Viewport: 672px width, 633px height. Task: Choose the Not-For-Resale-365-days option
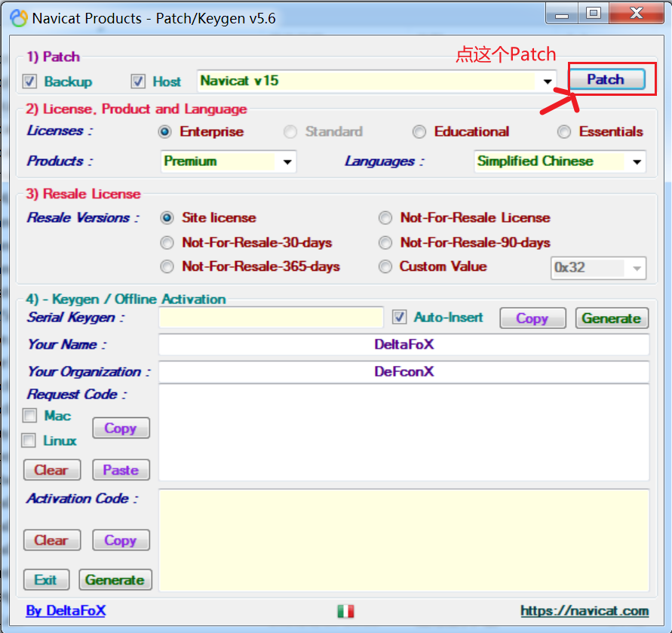tap(167, 267)
